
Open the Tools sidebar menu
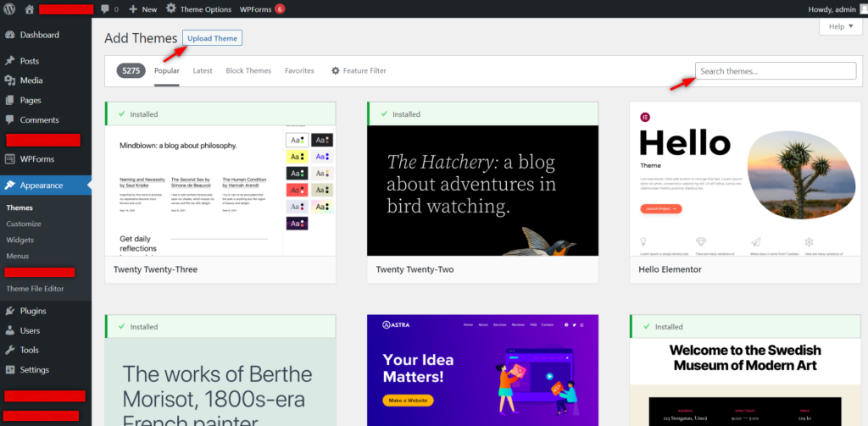30,350
